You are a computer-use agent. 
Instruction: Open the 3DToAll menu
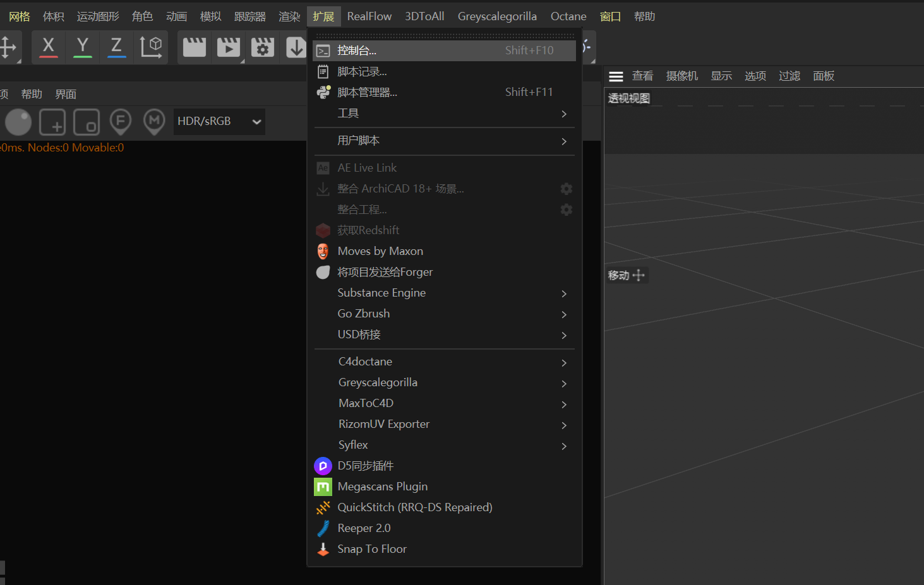tap(424, 16)
